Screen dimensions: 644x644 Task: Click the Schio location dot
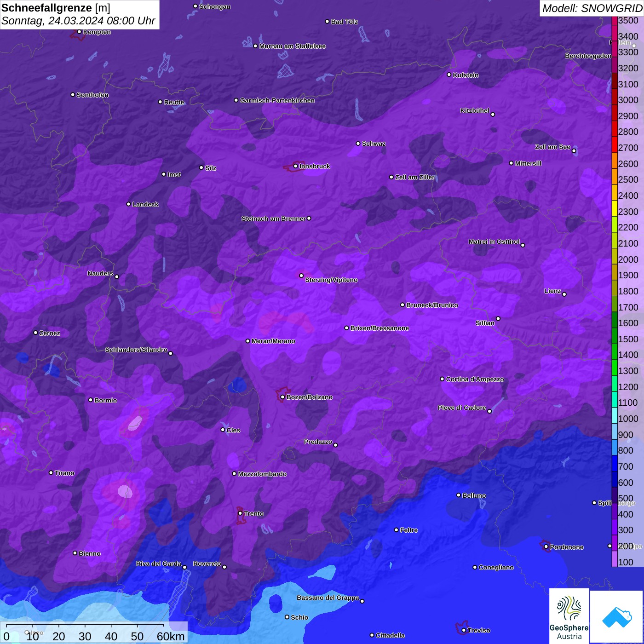coord(287,617)
